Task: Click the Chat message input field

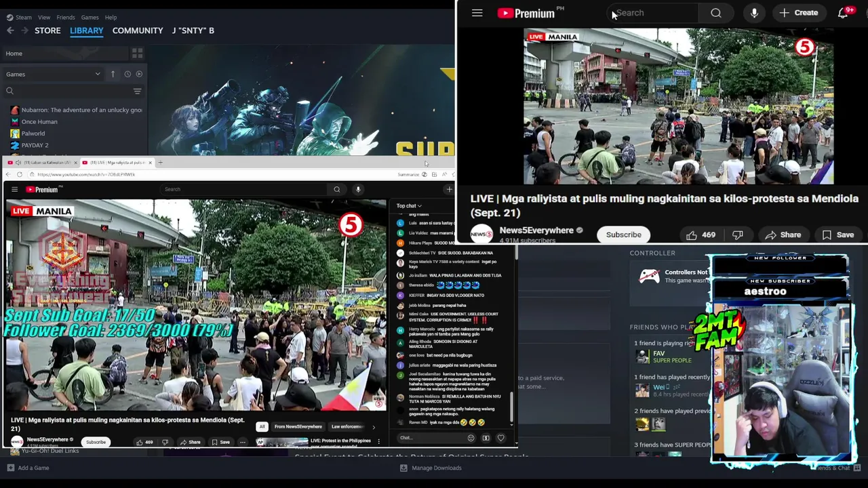Action: 431,438
